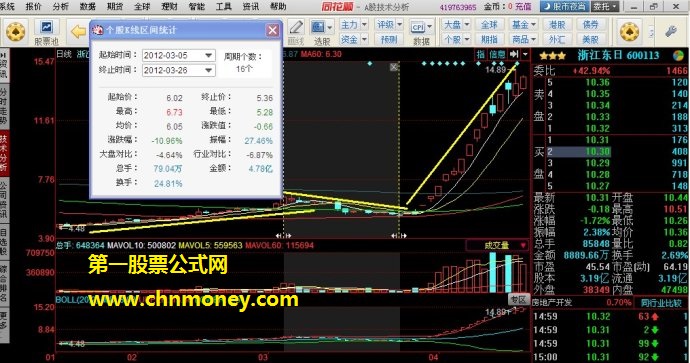Viewport: 690px width, 363px height.
Task: Click the 港股 toolbar button
Action: click(557, 25)
